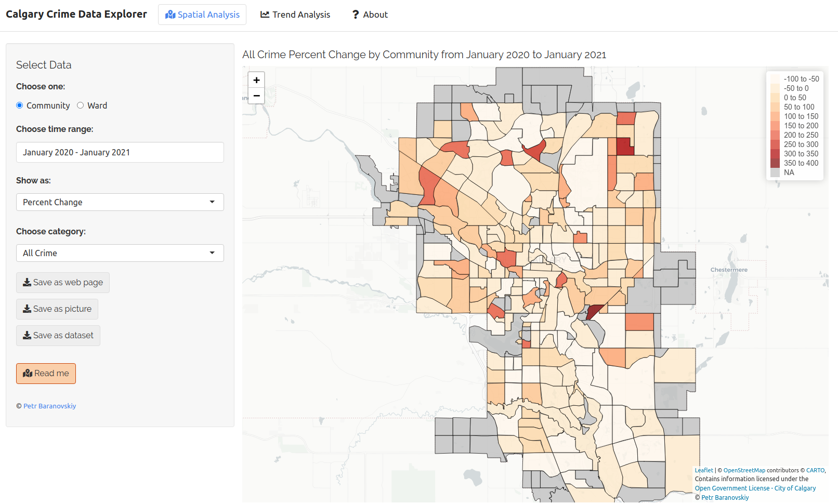Select the Community radio button
838x504 pixels.
[x=20, y=105]
